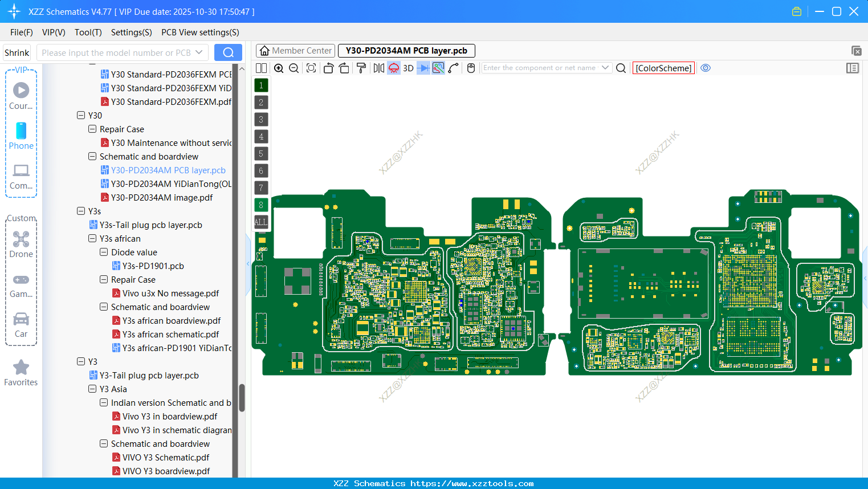Open the ColorScheme settings
The width and height of the screenshot is (868, 489).
(x=663, y=68)
